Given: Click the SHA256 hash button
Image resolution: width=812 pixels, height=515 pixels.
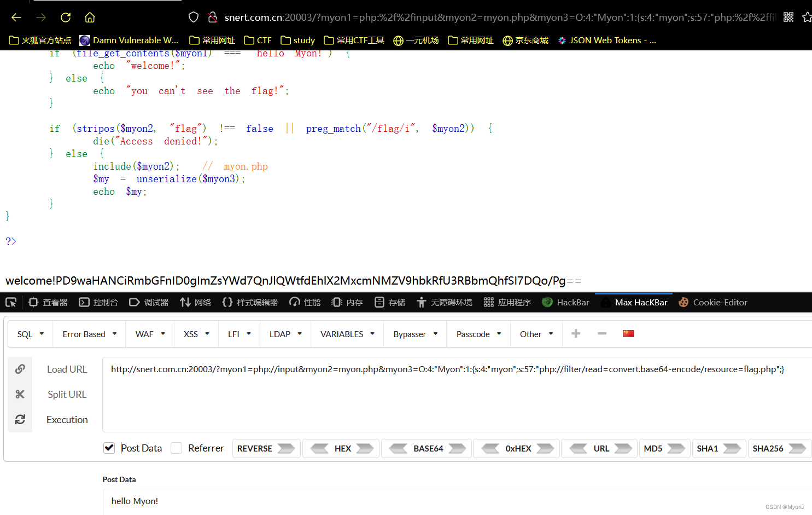Looking at the screenshot, I should [779, 448].
